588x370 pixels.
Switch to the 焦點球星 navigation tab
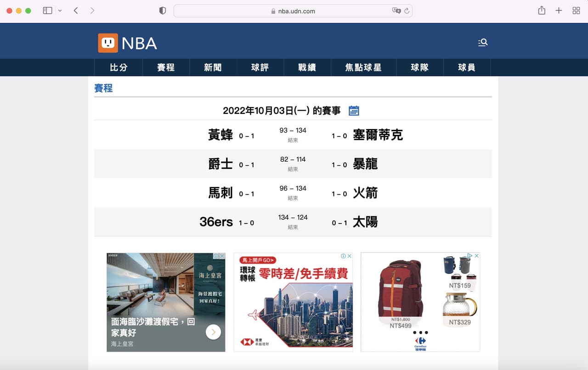click(x=363, y=67)
